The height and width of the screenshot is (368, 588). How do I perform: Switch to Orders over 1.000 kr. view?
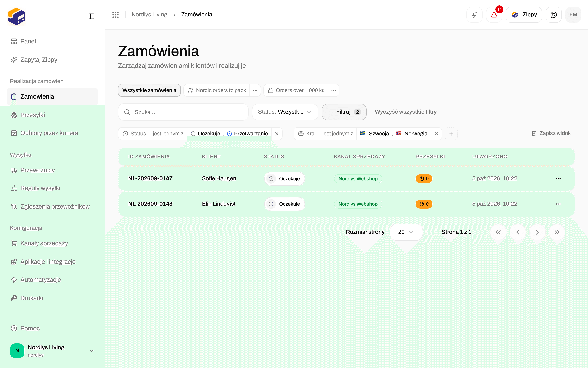pyautogui.click(x=296, y=90)
